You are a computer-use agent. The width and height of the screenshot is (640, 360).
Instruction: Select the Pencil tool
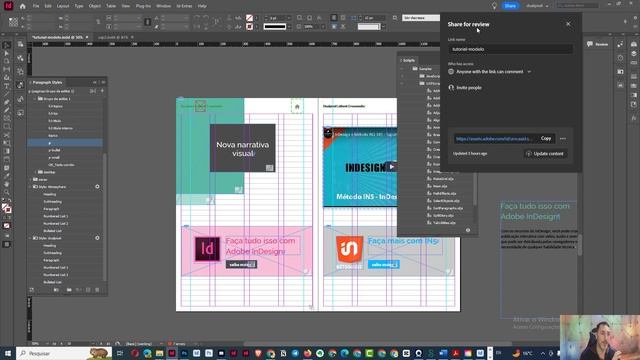pyautogui.click(x=7, y=110)
